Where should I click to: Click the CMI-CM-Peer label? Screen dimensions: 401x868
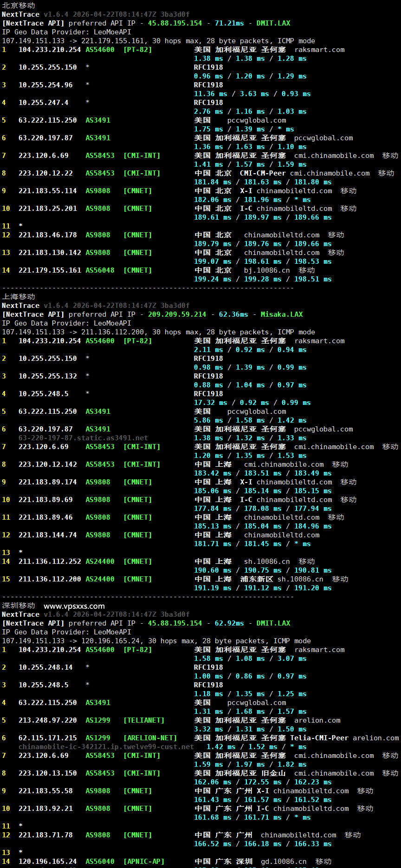(263, 173)
